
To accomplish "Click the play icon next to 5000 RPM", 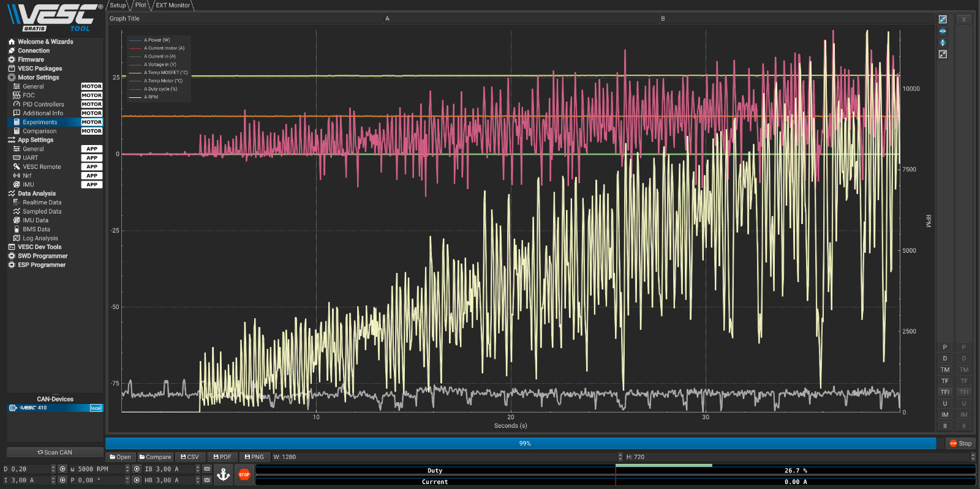I will 137,469.
